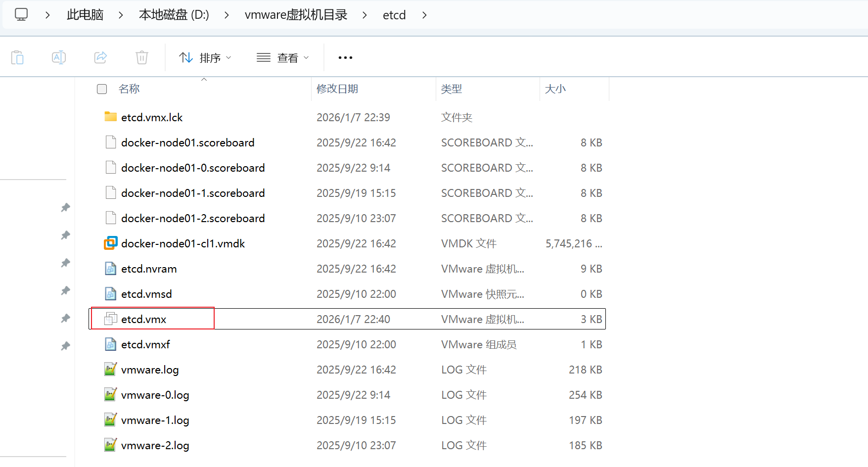Select the etcd.vmxf file name
868x467 pixels.
coord(145,344)
